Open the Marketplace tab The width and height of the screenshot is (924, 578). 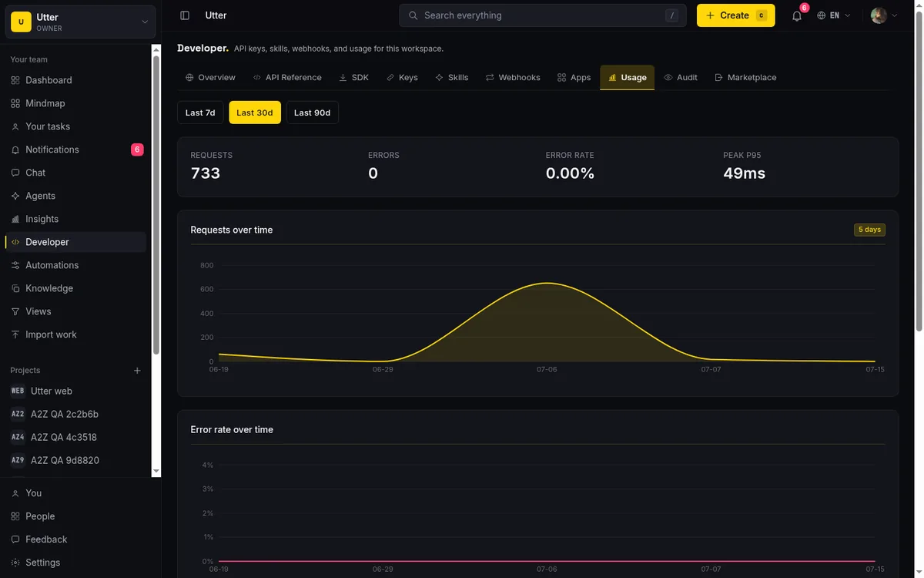point(745,77)
